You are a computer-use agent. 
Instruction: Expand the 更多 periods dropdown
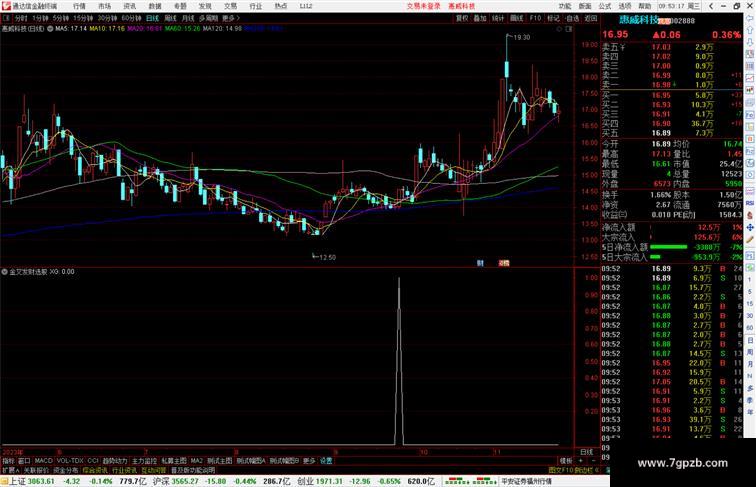(x=230, y=18)
